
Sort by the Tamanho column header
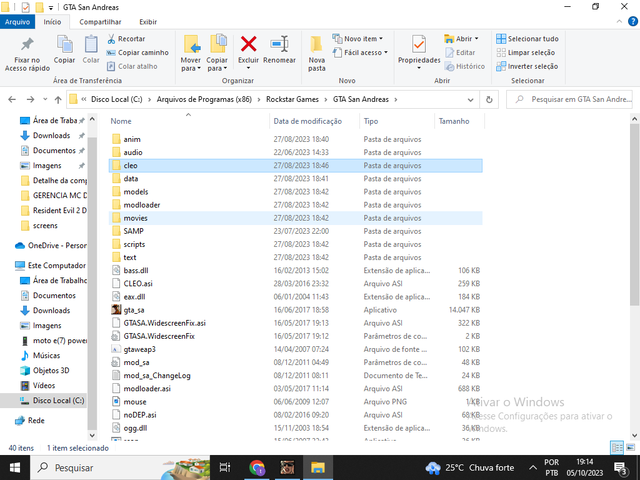pyautogui.click(x=454, y=121)
